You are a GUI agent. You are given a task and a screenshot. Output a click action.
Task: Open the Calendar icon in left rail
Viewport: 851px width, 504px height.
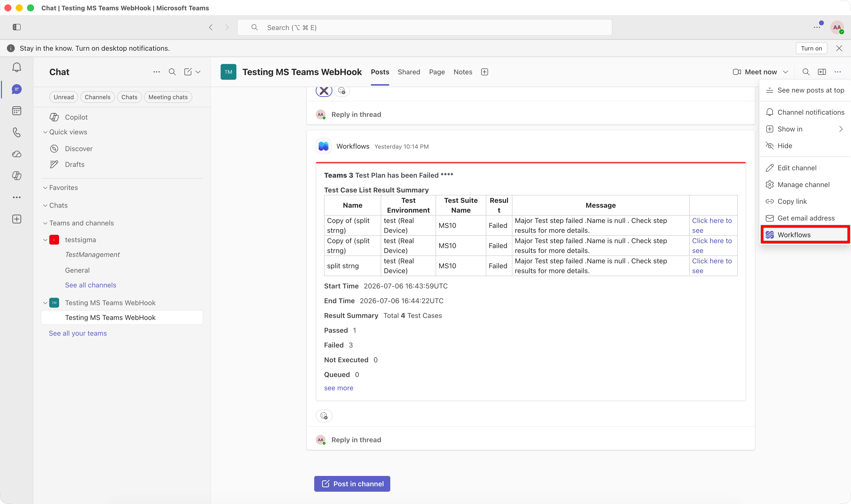(17, 111)
